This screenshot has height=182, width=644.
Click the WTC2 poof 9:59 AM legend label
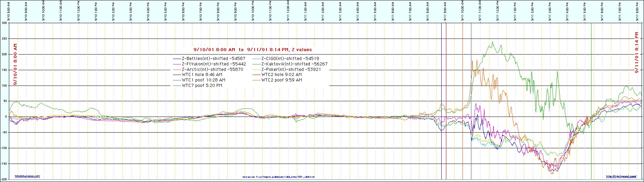(x=282, y=80)
